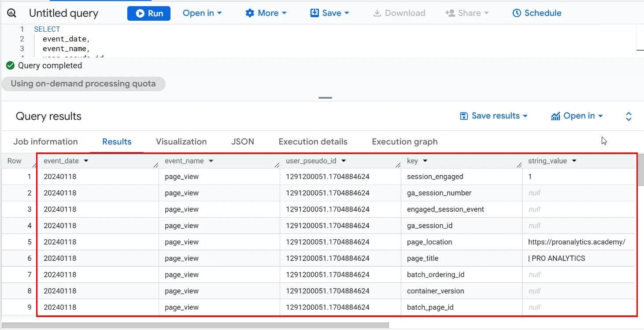Screen dimensions: 644x330
Task: Click the engaged_session_event cell
Action: [x=461, y=209]
